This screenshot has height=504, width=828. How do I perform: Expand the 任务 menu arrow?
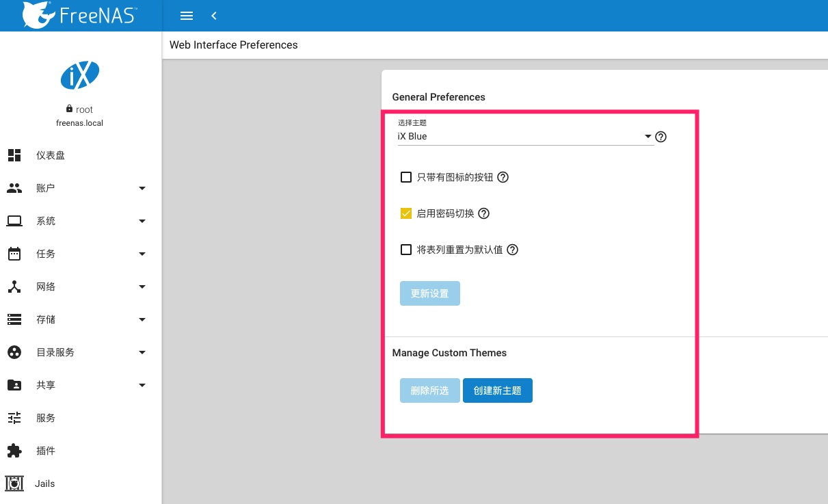142,254
